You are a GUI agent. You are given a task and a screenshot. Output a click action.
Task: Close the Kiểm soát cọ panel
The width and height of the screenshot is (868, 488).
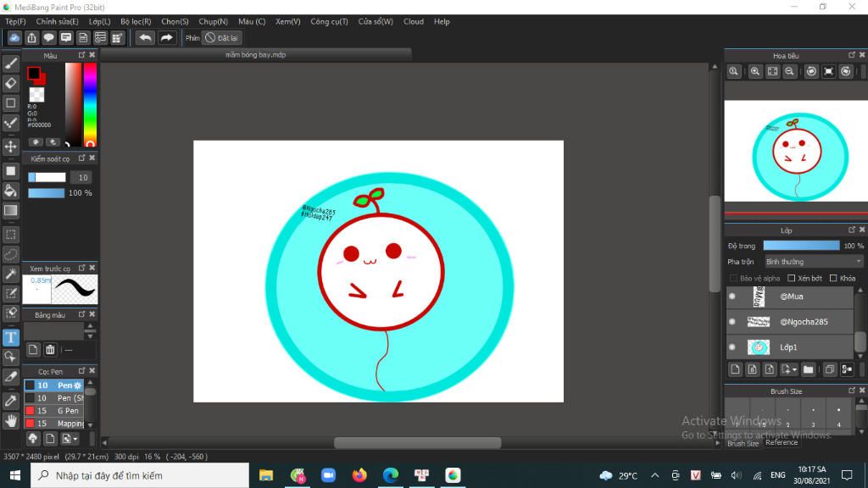[x=92, y=158]
